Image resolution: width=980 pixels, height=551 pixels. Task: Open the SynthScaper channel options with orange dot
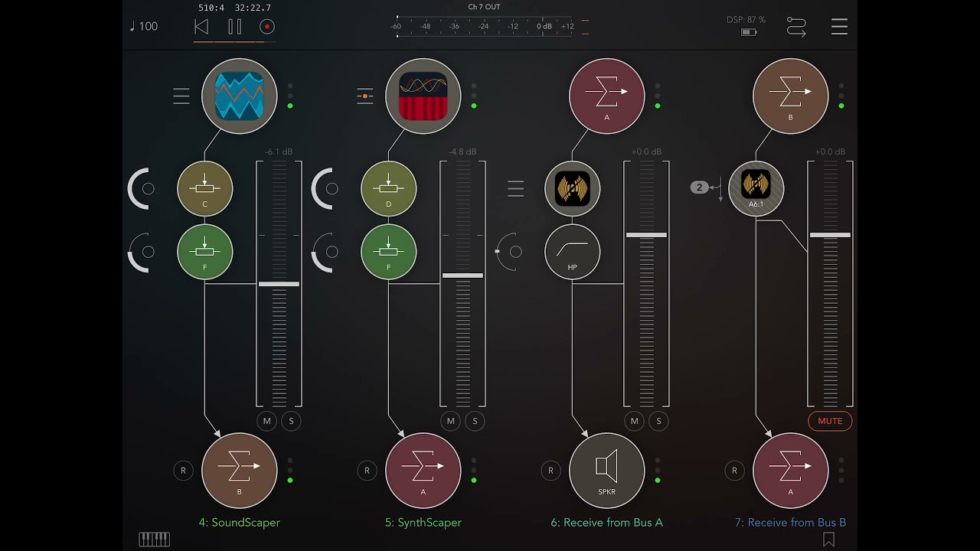coord(365,96)
